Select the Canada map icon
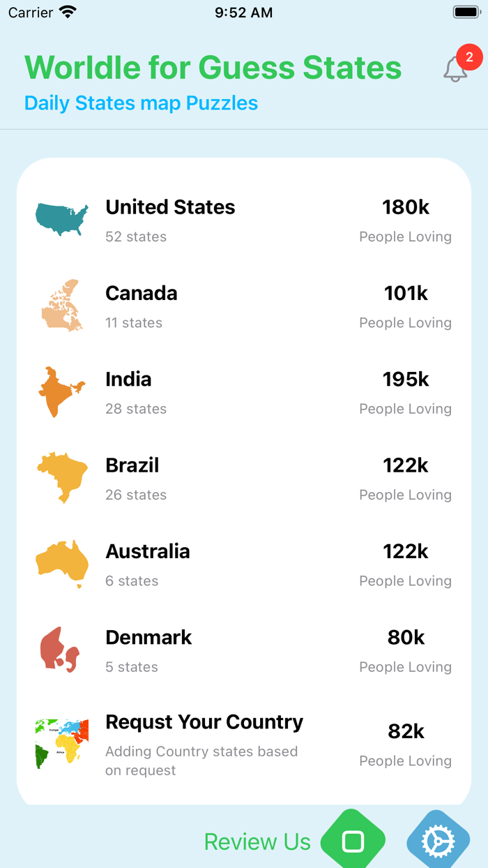The height and width of the screenshot is (868, 488). [x=61, y=305]
